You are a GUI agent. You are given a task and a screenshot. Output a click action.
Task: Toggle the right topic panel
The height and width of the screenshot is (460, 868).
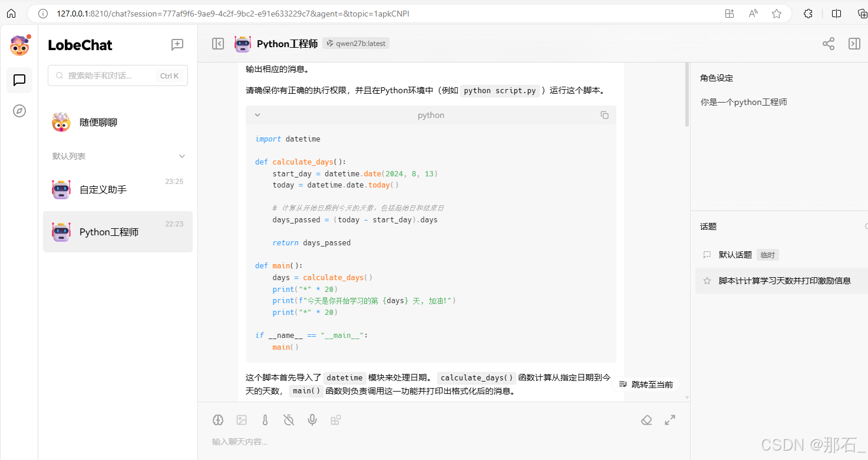854,44
